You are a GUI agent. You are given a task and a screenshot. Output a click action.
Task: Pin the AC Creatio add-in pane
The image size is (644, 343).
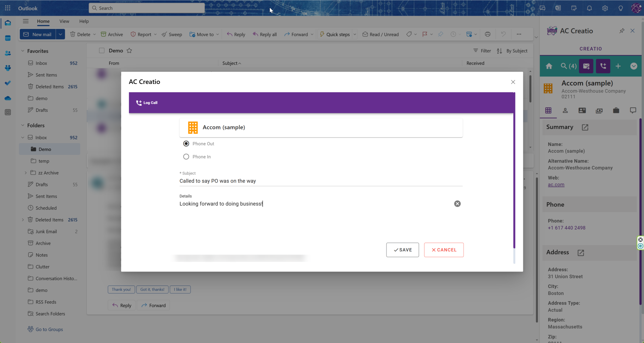622,31
